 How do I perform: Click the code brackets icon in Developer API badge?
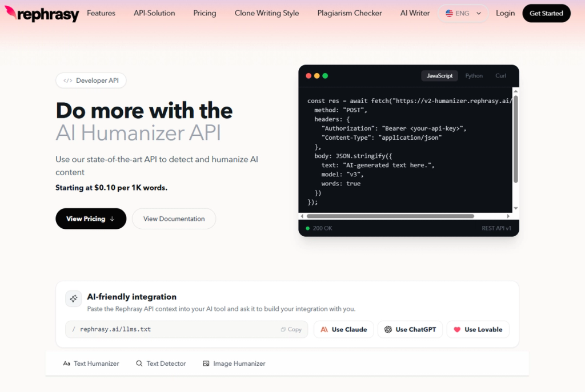point(67,80)
